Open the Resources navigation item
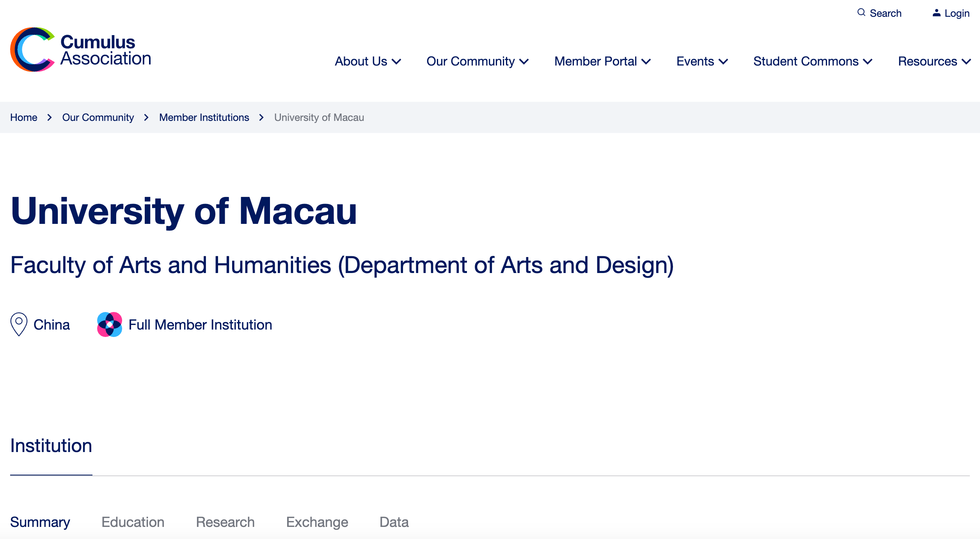Image resolution: width=980 pixels, height=539 pixels. click(927, 61)
